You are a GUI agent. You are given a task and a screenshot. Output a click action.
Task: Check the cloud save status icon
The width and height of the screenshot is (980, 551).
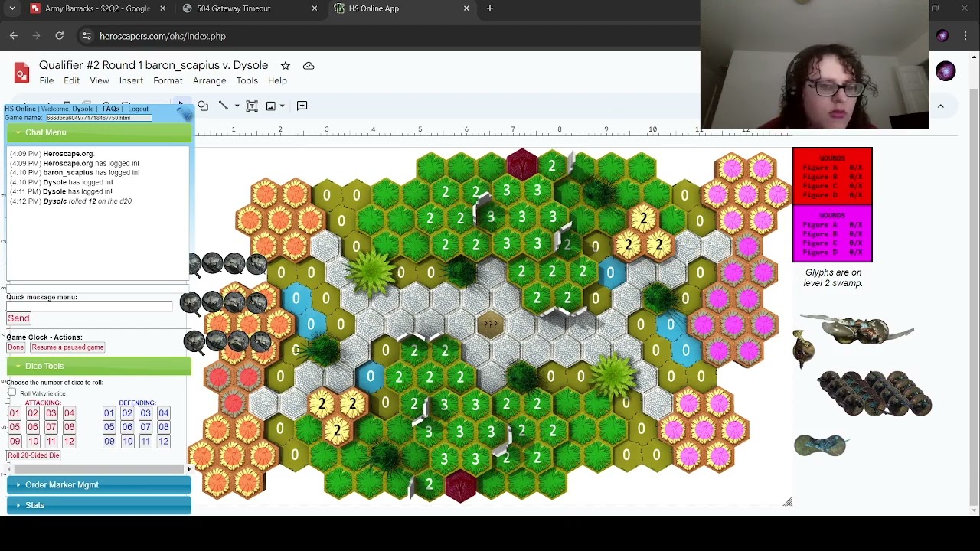pyautogui.click(x=309, y=66)
